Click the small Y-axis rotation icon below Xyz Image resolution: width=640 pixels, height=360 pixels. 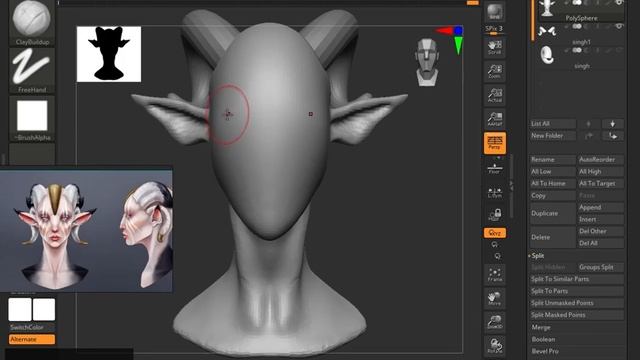pos(495,244)
